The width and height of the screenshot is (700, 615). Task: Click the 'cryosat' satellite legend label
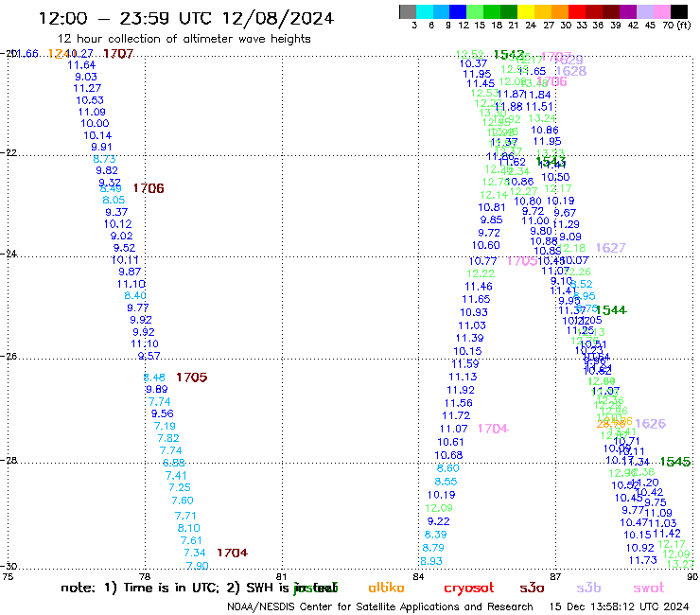[x=469, y=588]
